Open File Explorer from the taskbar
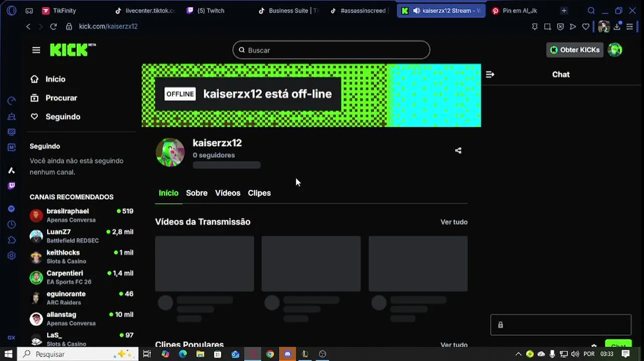 [x=200, y=354]
